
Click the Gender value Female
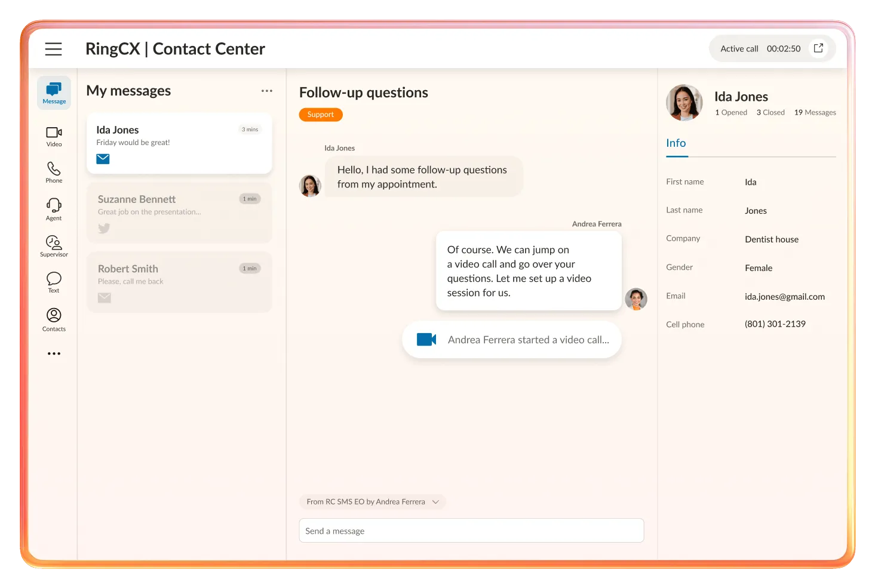pos(759,268)
